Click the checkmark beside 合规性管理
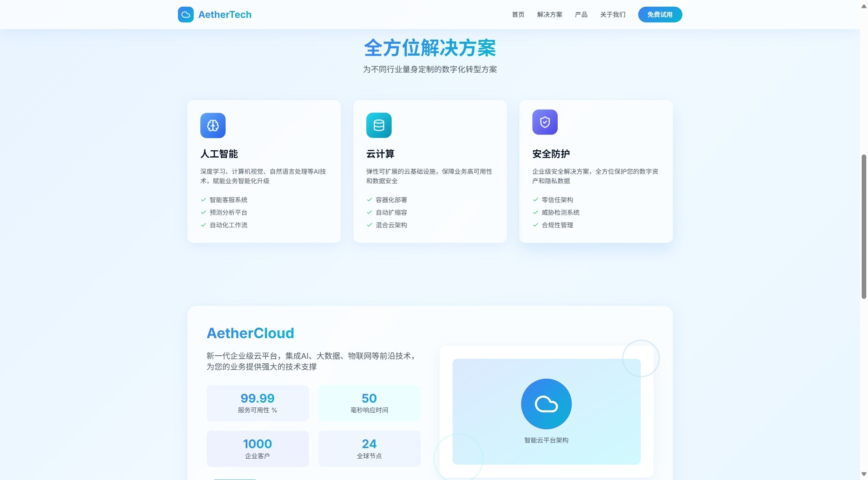Screen dimensions: 868x480 pos(535,225)
